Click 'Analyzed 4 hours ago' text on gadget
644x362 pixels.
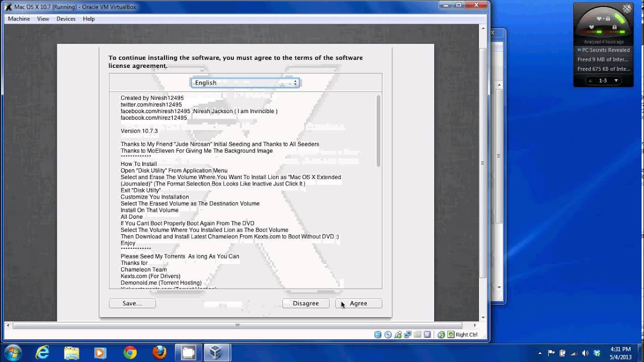pyautogui.click(x=604, y=42)
